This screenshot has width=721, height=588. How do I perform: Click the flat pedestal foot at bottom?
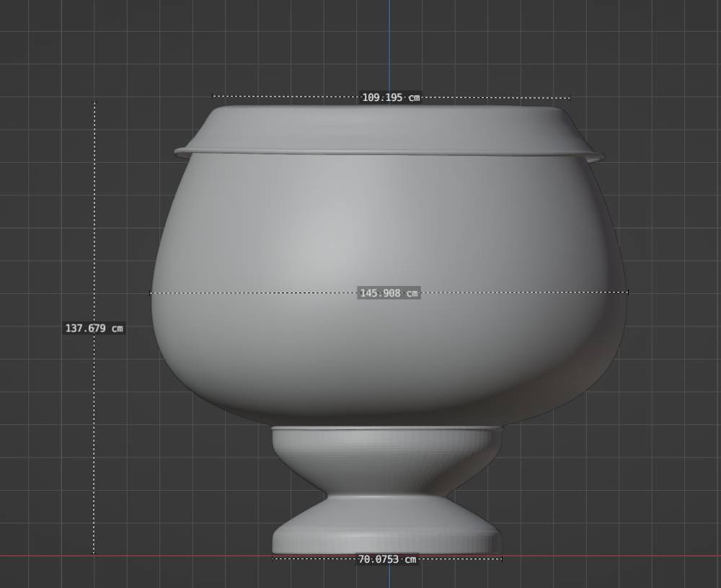point(386,533)
